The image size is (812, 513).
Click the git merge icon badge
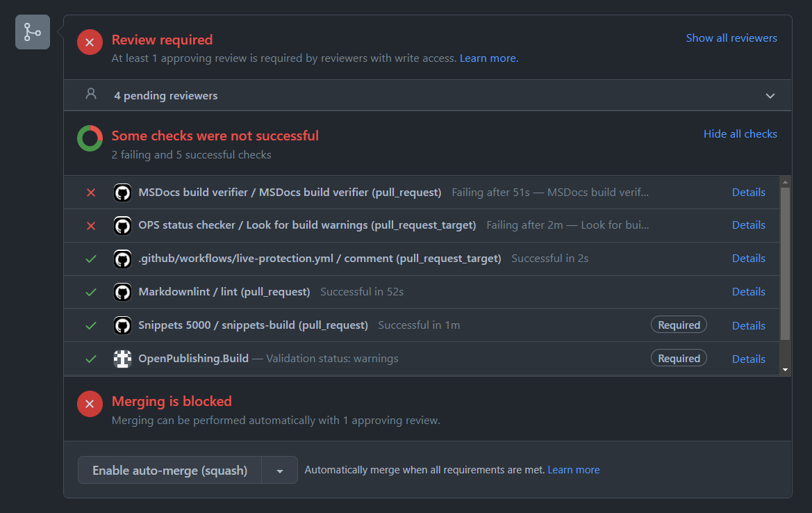point(33,32)
